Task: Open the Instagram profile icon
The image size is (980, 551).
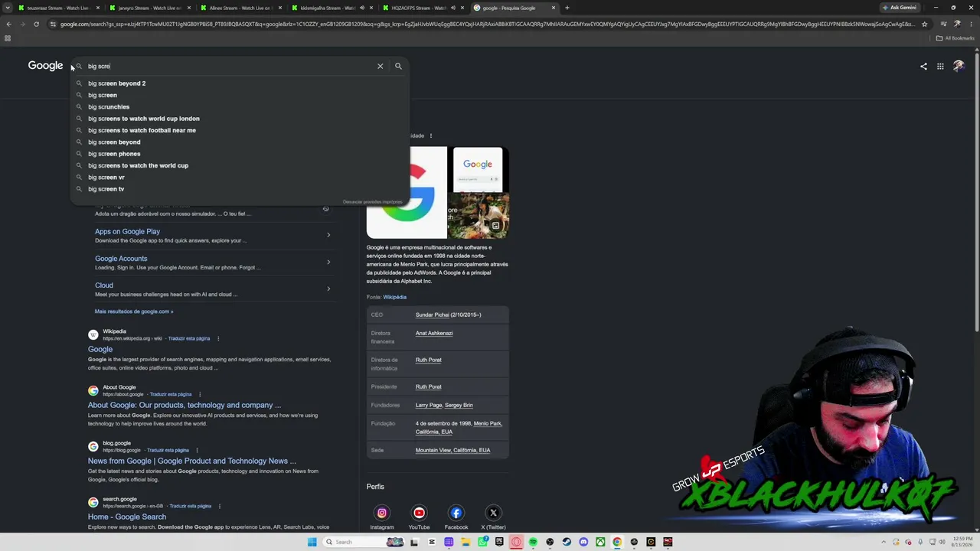Action: tap(382, 513)
